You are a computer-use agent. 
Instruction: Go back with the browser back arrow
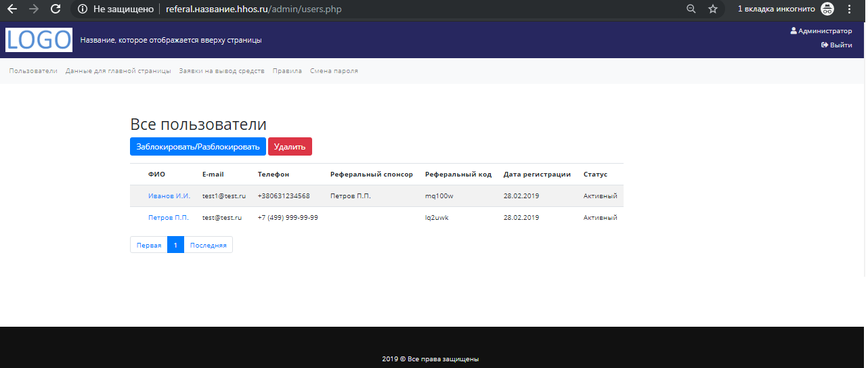(x=12, y=9)
